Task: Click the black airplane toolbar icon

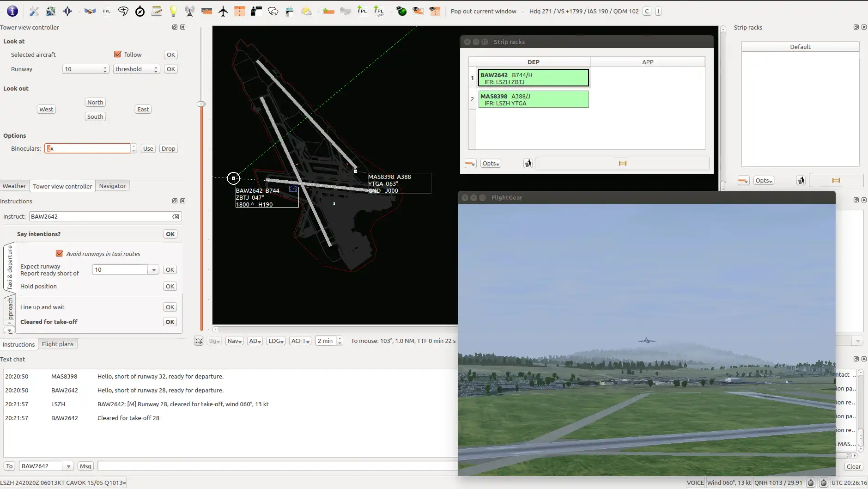Action: [x=223, y=11]
